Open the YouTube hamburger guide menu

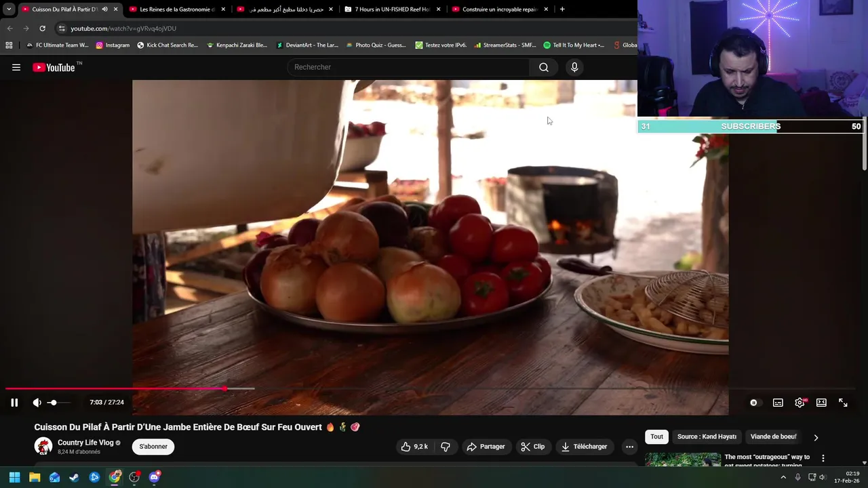point(16,67)
